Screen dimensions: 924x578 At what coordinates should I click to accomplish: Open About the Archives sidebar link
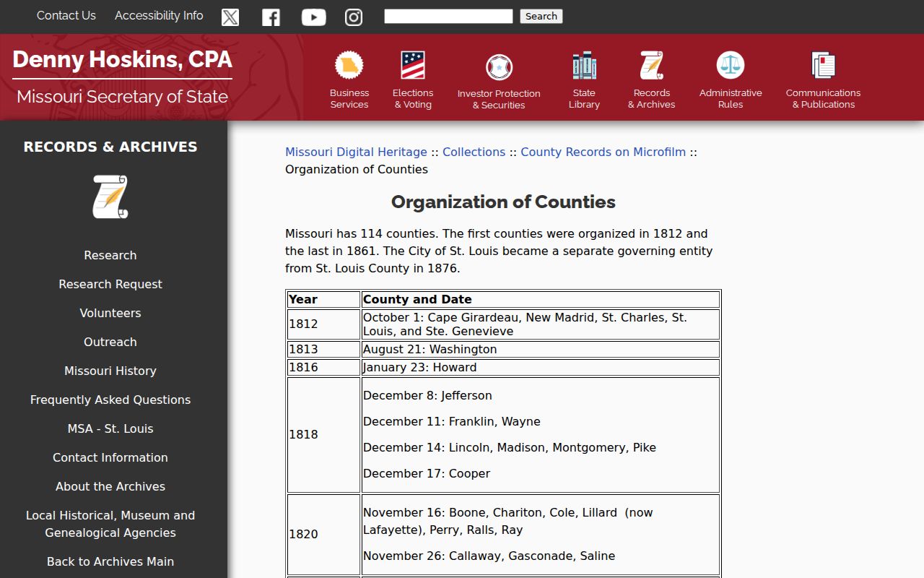[x=110, y=486]
